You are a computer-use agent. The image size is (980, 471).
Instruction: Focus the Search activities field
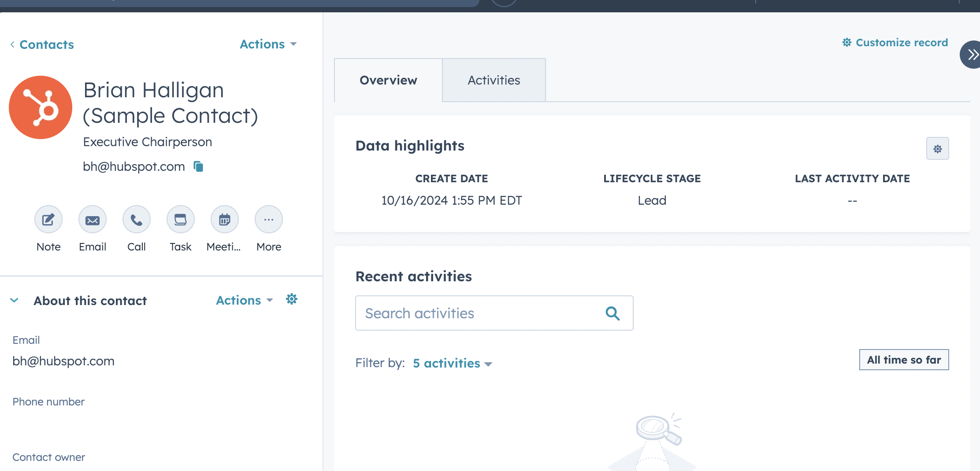coord(494,313)
